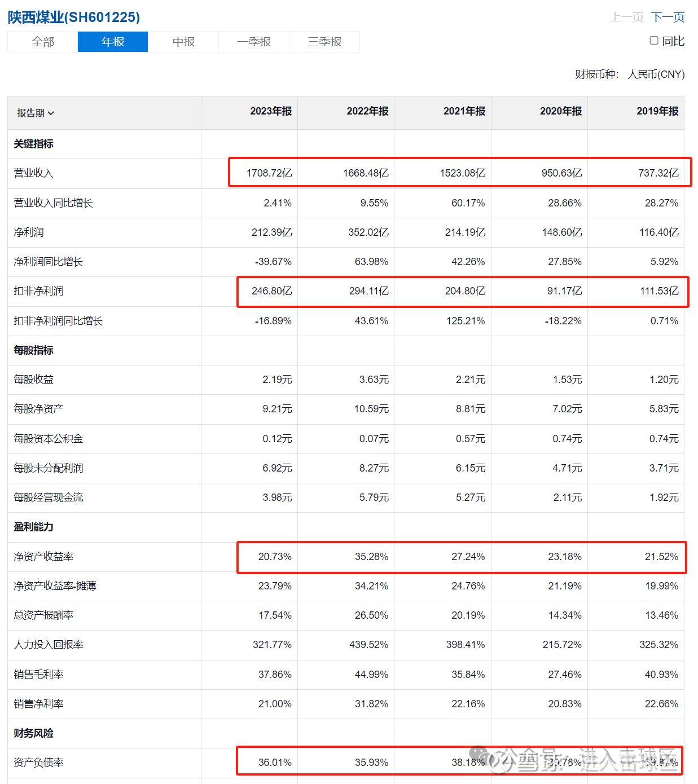The image size is (698, 784).
Task: Click the 营业收入同比增长 row label
Action: click(53, 203)
